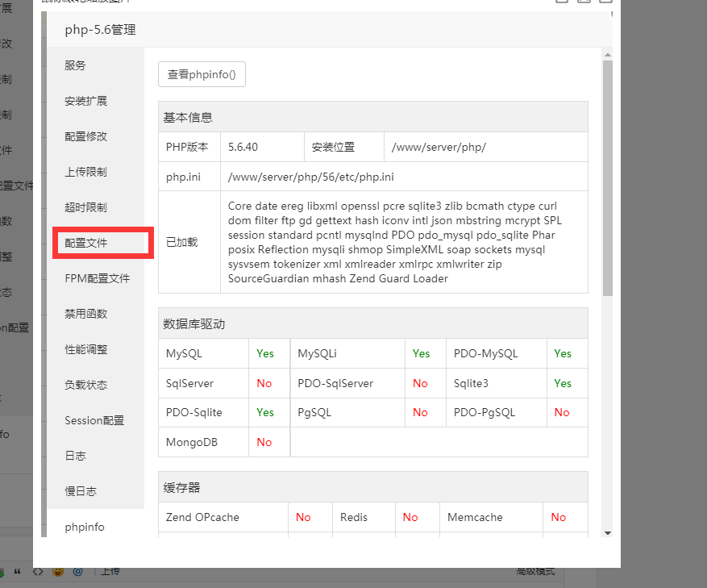707x588 pixels.
Task: Click the scrollbar down arrow in php panel
Action: pos(607,533)
